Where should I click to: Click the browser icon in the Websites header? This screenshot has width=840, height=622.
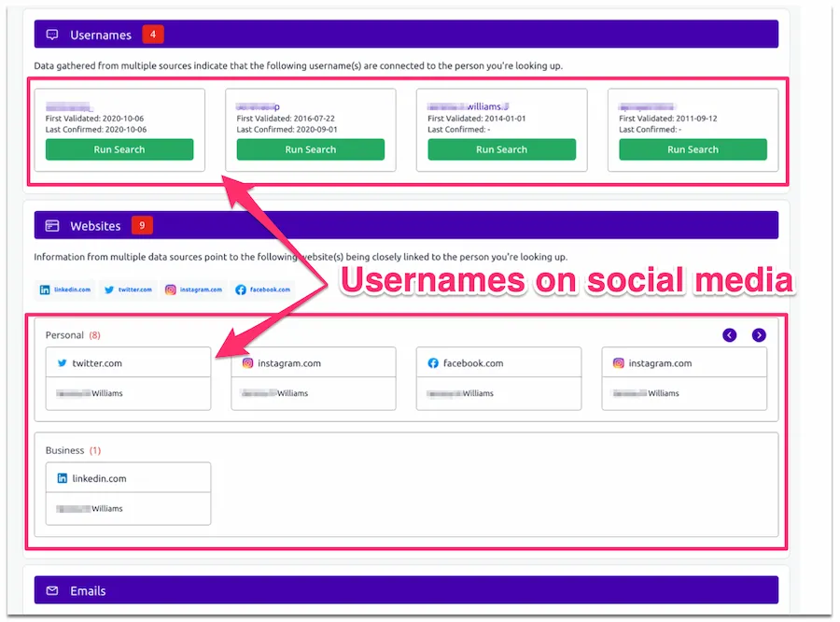coord(50,225)
